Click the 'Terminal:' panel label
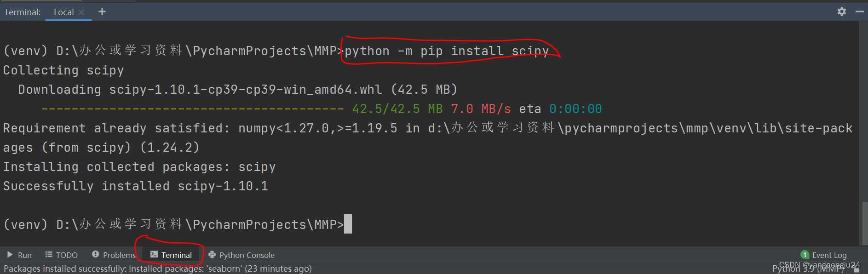 tap(23, 12)
